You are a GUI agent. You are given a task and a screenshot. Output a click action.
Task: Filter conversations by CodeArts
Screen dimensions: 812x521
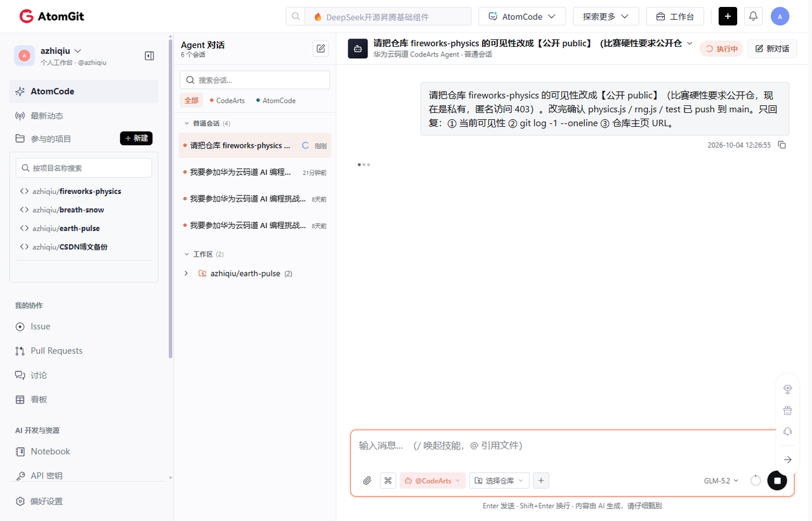pyautogui.click(x=227, y=101)
